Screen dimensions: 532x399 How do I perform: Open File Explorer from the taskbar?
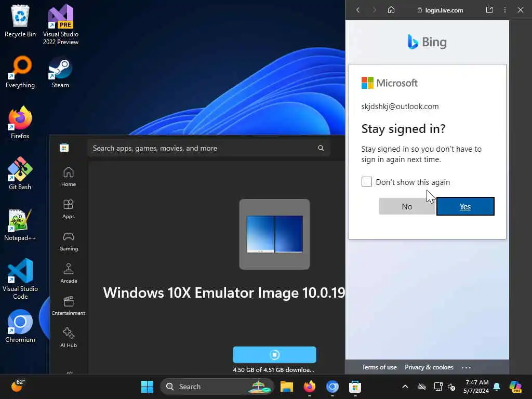(287, 387)
